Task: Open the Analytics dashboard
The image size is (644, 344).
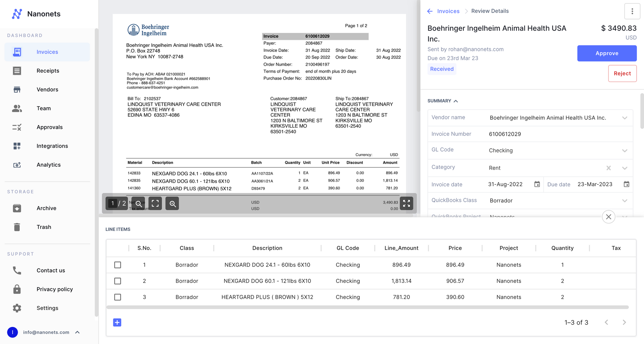Action: tap(48, 165)
